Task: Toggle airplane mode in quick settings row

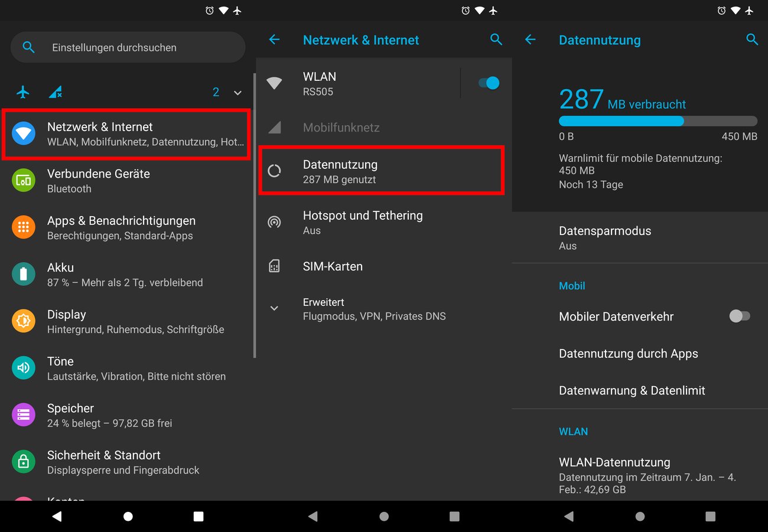Action: 23,92
